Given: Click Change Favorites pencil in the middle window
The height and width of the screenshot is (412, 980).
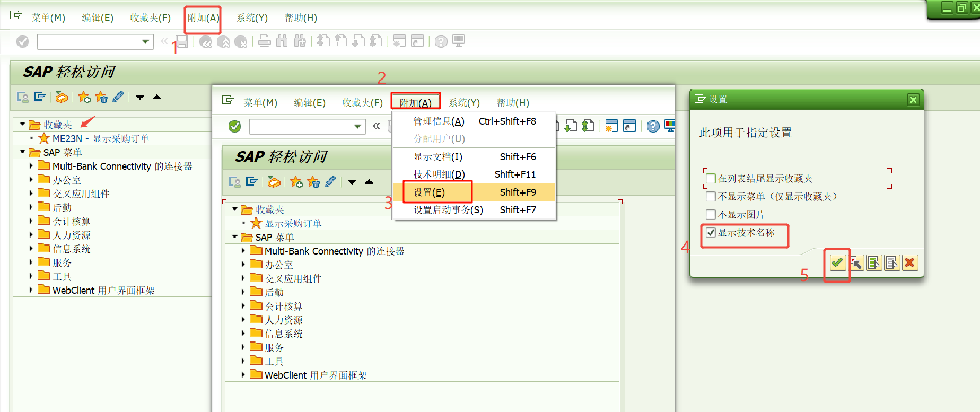Looking at the screenshot, I should [x=330, y=182].
